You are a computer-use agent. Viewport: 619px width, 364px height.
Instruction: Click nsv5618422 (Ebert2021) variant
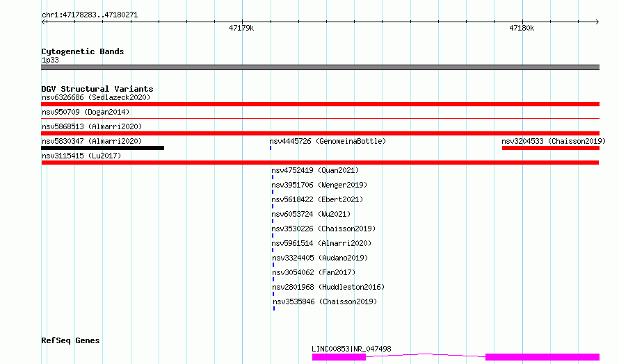pos(317,199)
